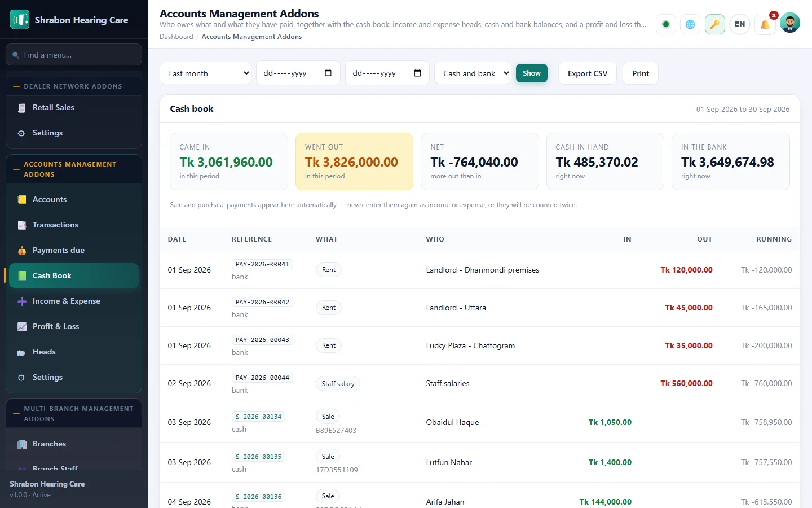Open Dealer Network Addons Settings gear icon

[21, 133]
